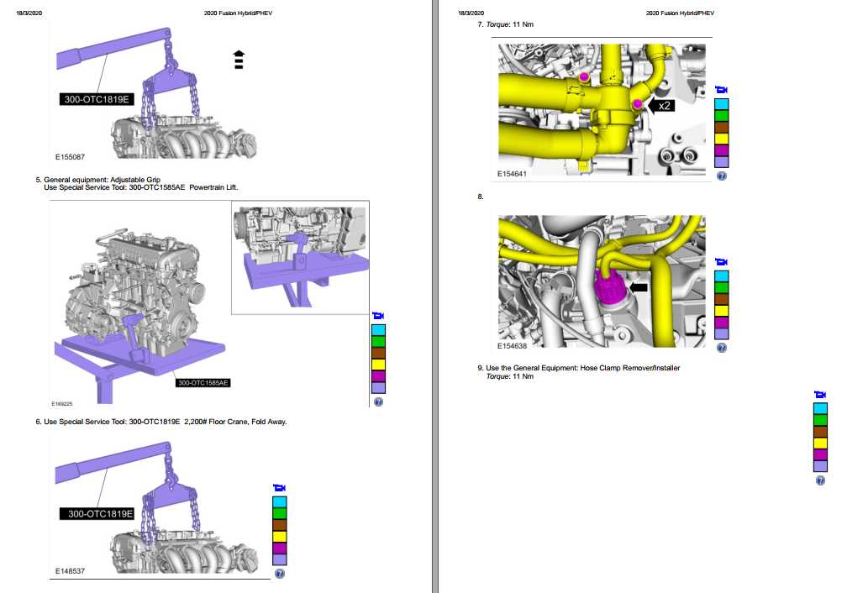868x593 pixels.
Task: Click 'Torque: 11 Nm' under step 9
Action: pos(510,376)
